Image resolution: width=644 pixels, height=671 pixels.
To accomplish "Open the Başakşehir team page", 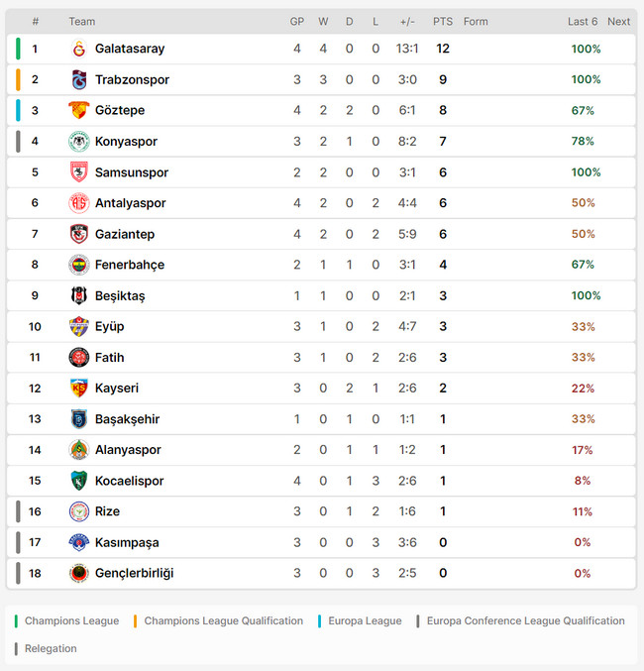I will click(x=127, y=419).
